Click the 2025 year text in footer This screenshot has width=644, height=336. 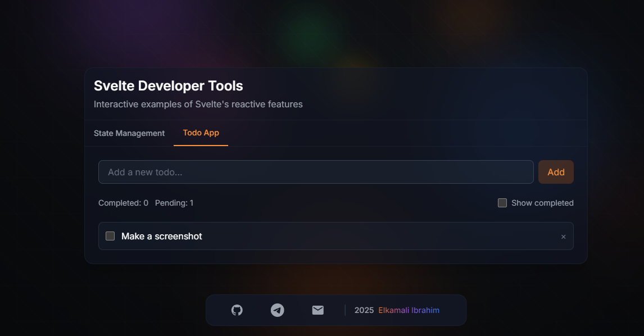tap(364, 310)
